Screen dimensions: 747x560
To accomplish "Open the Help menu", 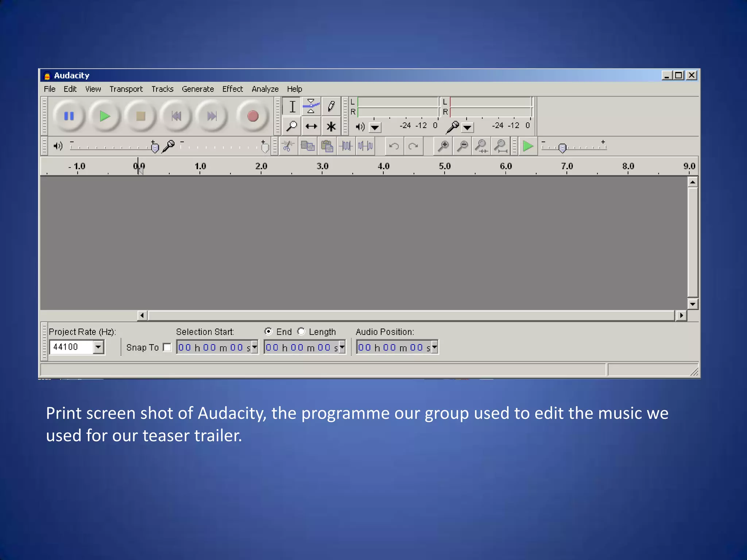I will [294, 89].
